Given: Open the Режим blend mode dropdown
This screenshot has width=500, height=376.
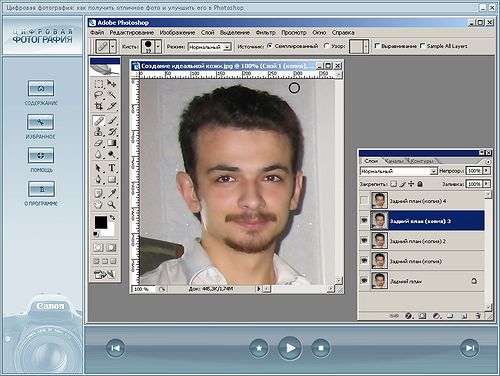Looking at the screenshot, I should coord(210,47).
